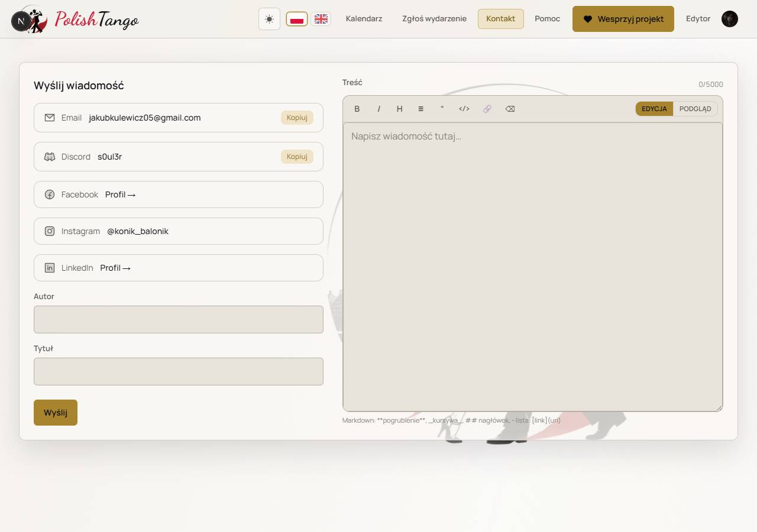Screen dimensions: 757x532
Task: Open the Kalendarz page
Action: click(364, 19)
